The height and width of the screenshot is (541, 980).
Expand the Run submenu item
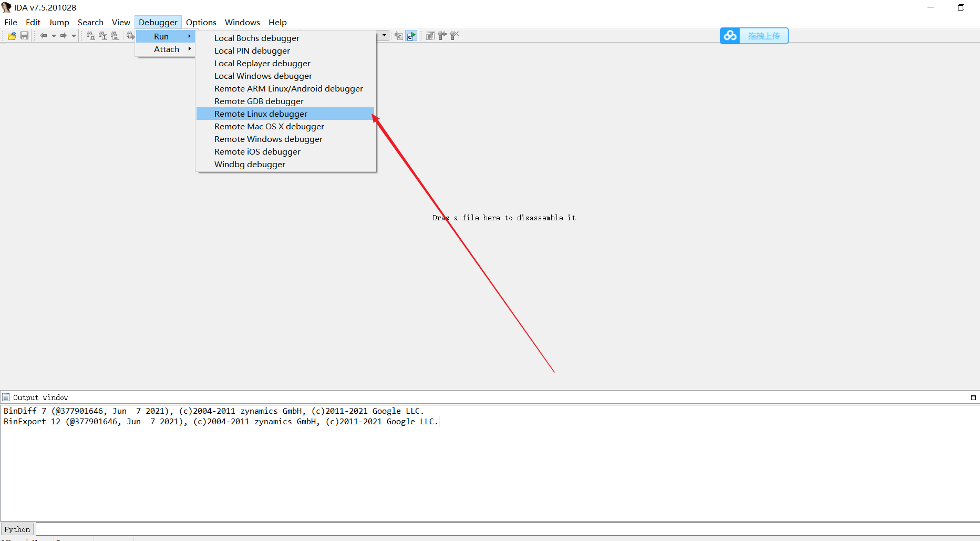click(x=166, y=36)
